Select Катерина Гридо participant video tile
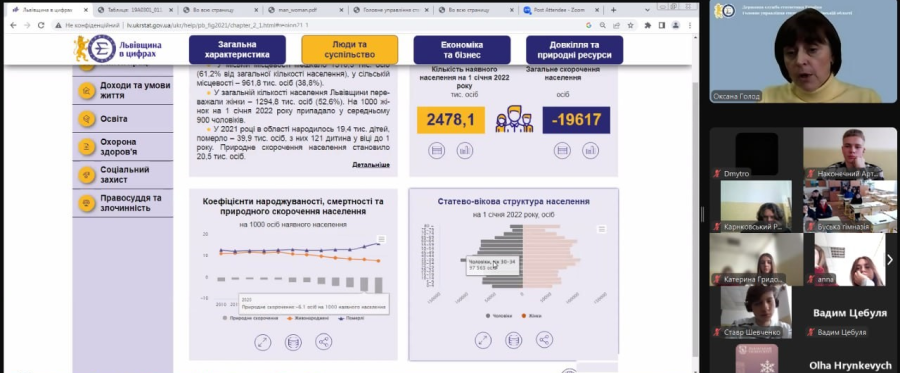Viewport: 900px width, 373px height. point(756,259)
